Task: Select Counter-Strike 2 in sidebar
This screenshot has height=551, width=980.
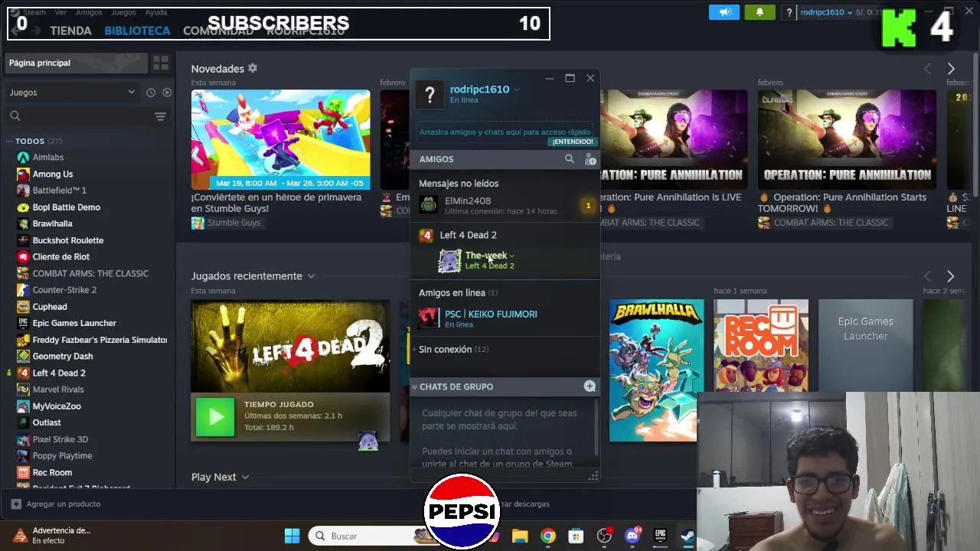Action: [64, 289]
